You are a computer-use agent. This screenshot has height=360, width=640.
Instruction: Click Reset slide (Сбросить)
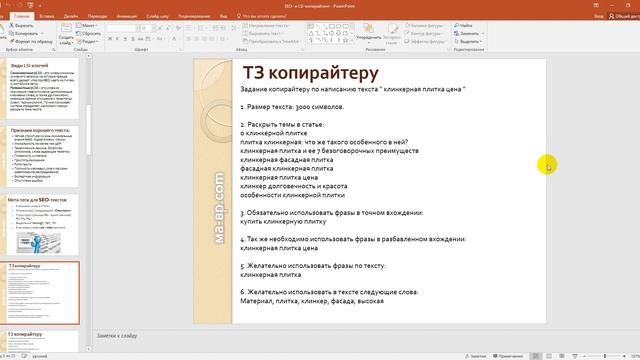tap(89, 33)
